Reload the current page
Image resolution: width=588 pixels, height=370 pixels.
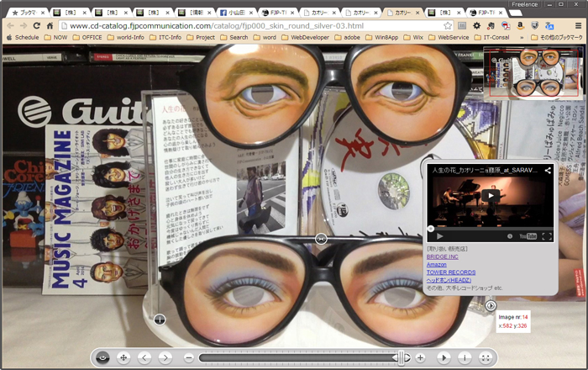point(36,26)
